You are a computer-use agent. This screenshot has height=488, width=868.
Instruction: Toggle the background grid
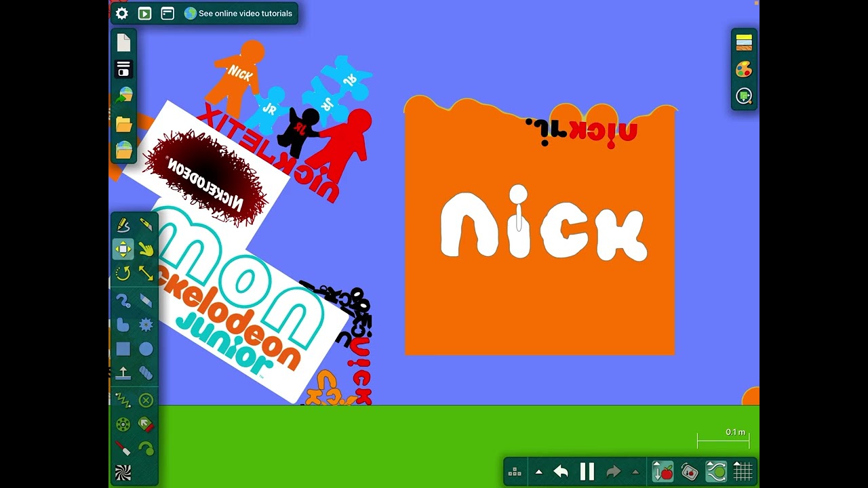(743, 472)
